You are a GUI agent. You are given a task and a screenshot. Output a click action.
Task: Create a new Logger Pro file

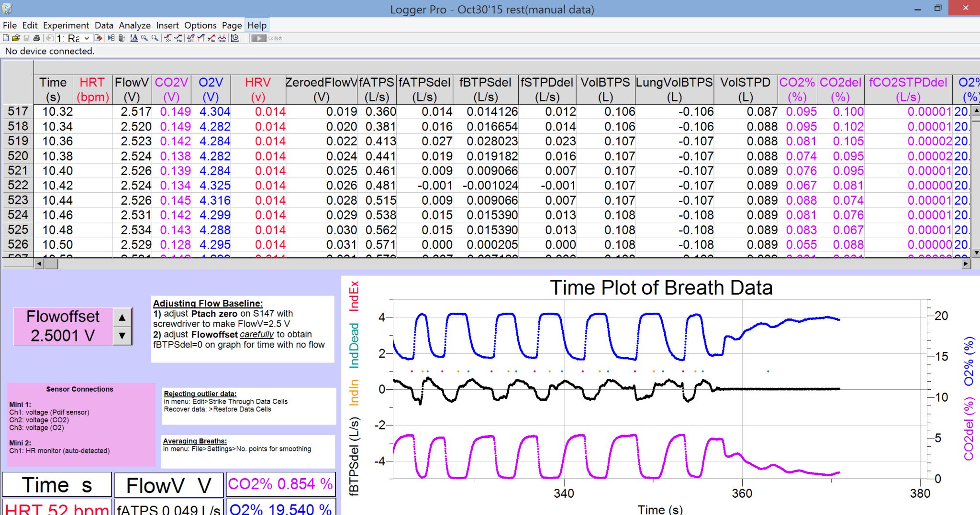coord(5,38)
